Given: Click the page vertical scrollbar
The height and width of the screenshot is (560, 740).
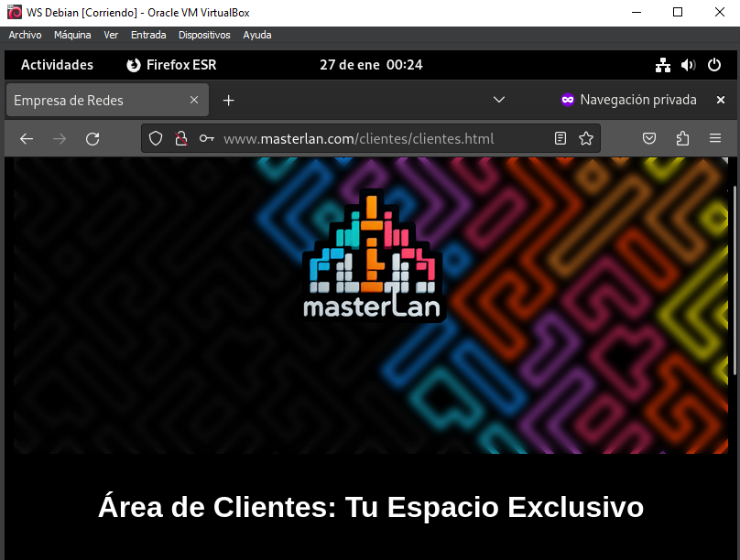Looking at the screenshot, I should pyautogui.click(x=735, y=283).
